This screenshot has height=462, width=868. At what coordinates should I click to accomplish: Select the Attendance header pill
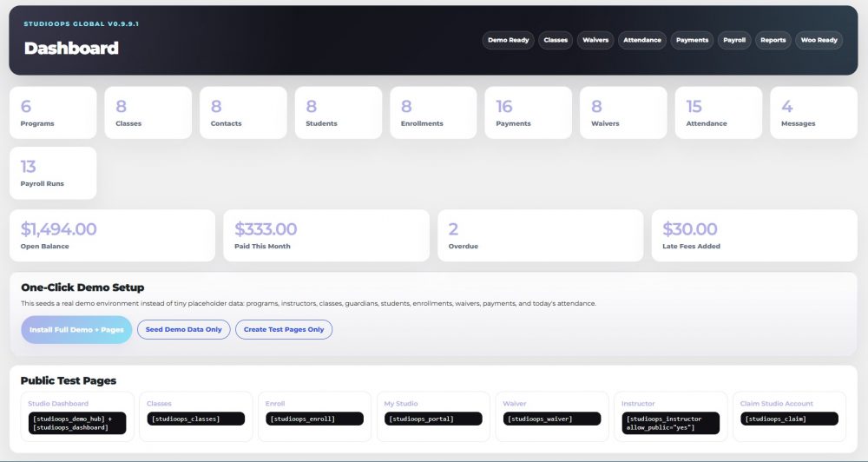(x=642, y=40)
